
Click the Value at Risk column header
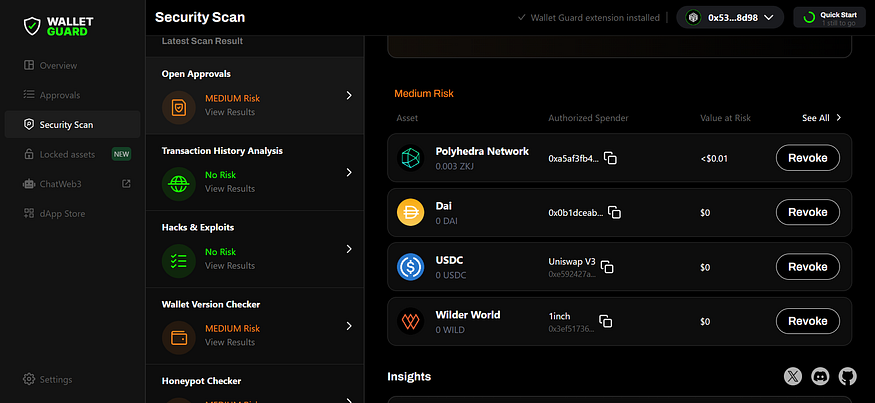coord(725,118)
